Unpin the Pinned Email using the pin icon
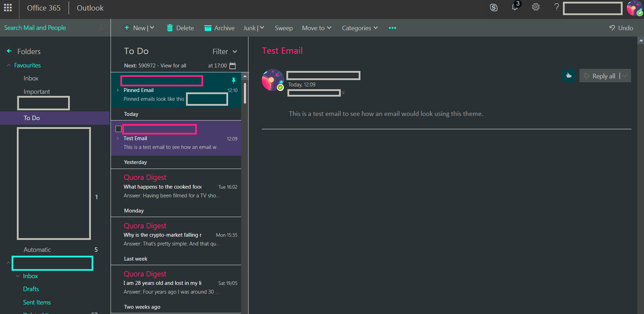644x314 pixels. click(233, 80)
